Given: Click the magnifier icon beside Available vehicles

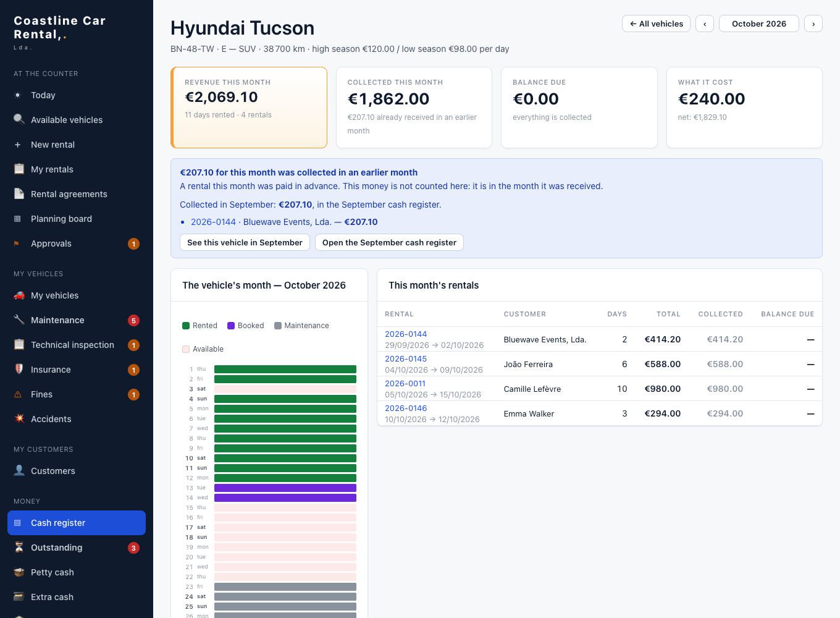Looking at the screenshot, I should pos(19,119).
